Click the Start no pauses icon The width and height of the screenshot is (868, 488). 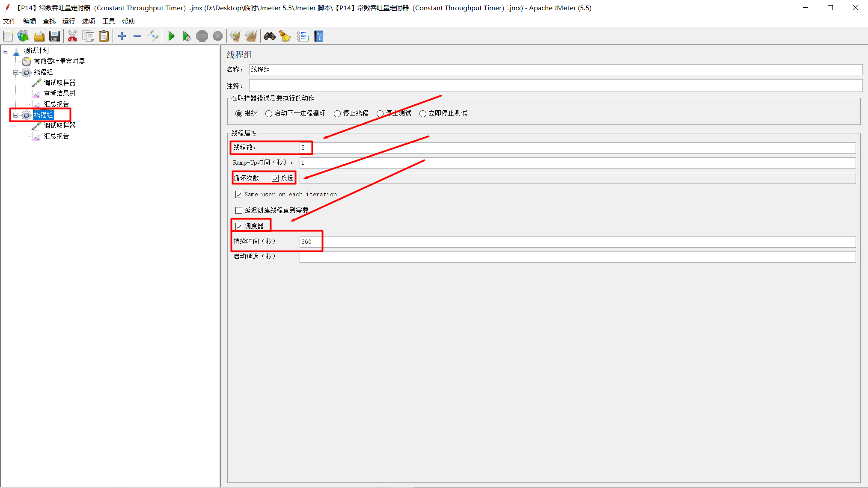[x=186, y=36]
